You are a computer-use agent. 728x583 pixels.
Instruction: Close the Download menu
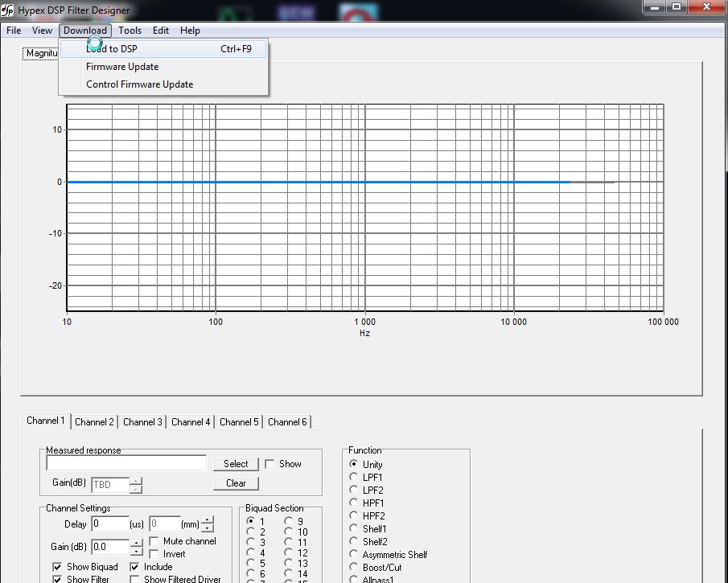85,31
